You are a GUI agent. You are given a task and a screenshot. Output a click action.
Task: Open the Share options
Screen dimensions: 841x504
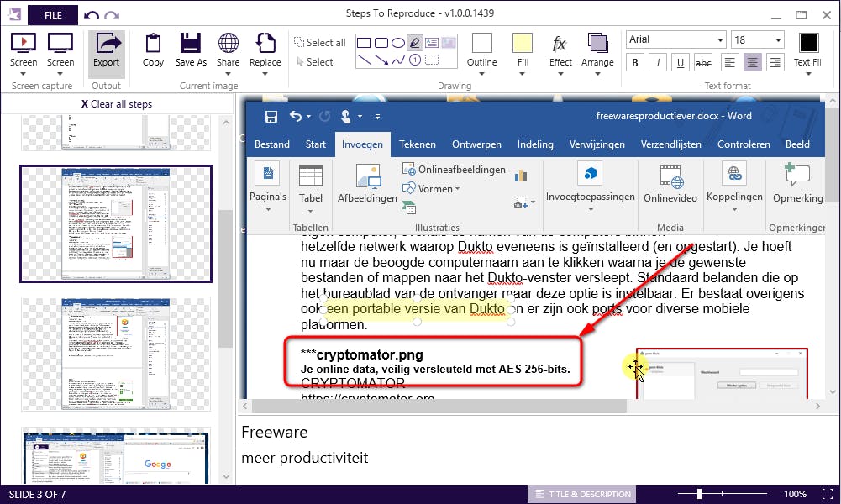coord(228,50)
